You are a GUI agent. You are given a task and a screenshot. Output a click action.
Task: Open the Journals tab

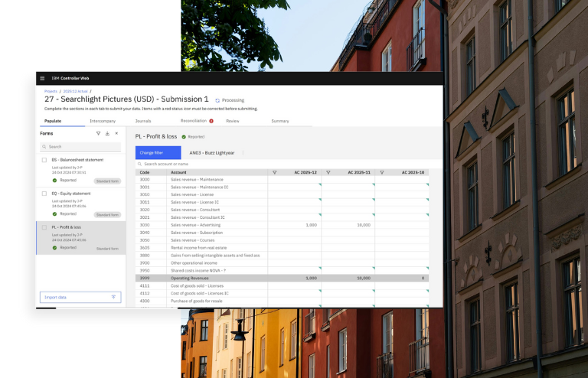click(x=143, y=121)
